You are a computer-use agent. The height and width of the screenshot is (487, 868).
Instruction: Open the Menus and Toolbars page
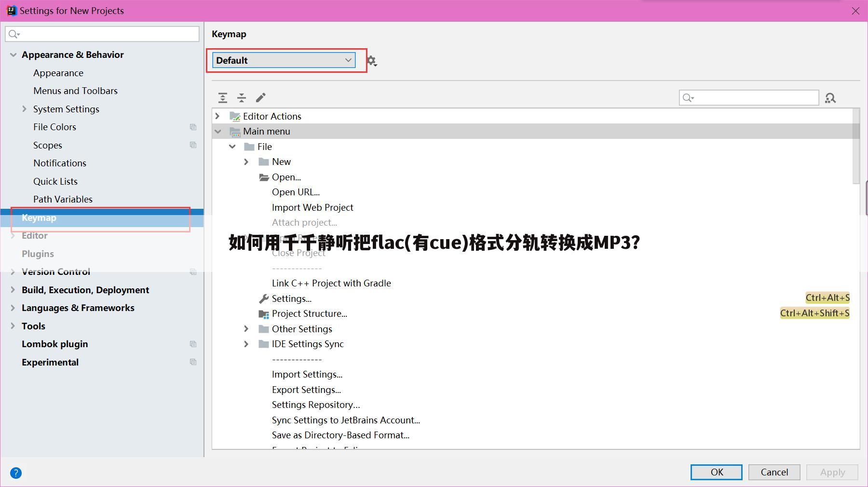click(x=75, y=91)
